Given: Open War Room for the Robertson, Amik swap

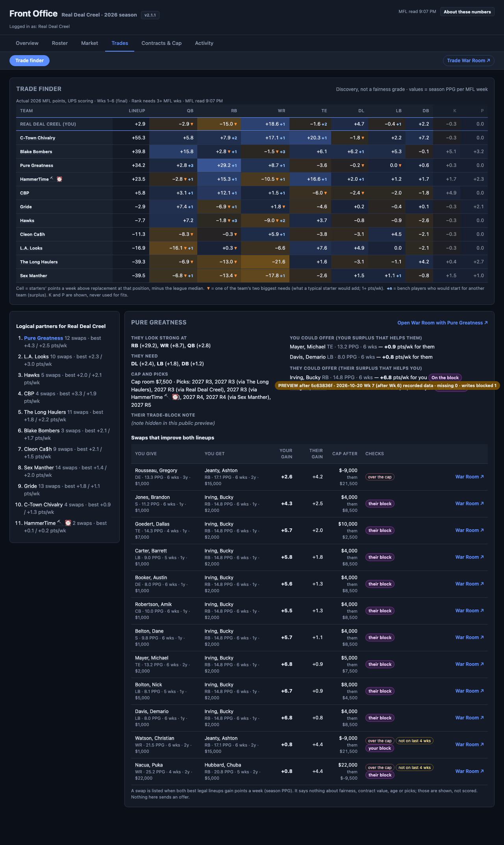Looking at the screenshot, I should pyautogui.click(x=470, y=611).
